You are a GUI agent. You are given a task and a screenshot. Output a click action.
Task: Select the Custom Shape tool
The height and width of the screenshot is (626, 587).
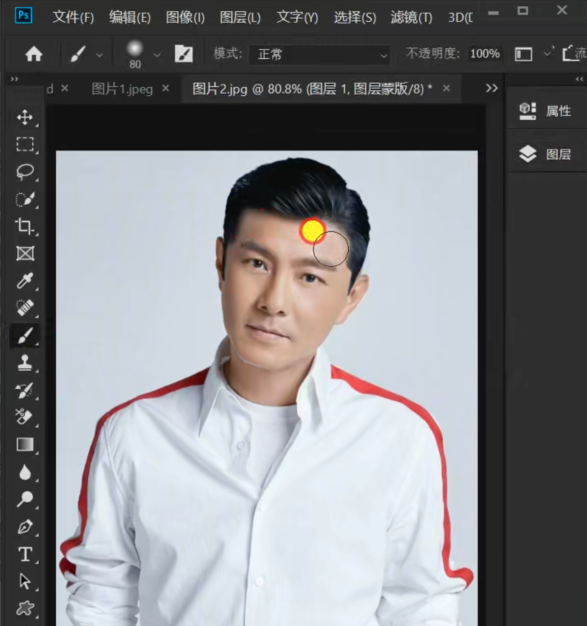pyautogui.click(x=25, y=608)
